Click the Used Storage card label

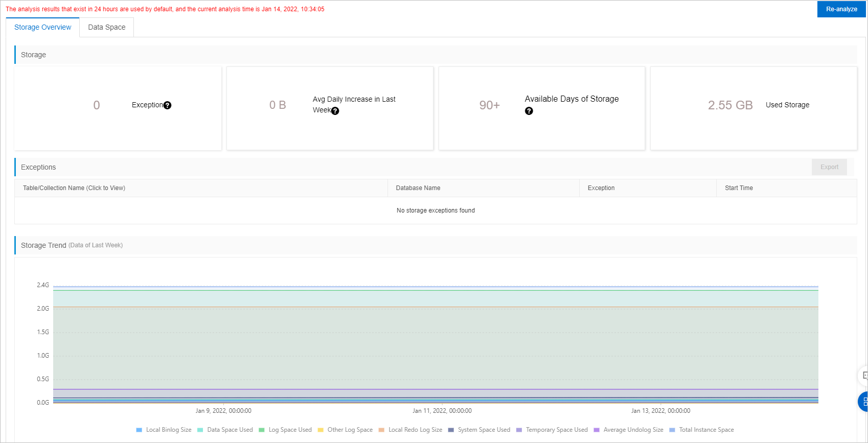787,105
